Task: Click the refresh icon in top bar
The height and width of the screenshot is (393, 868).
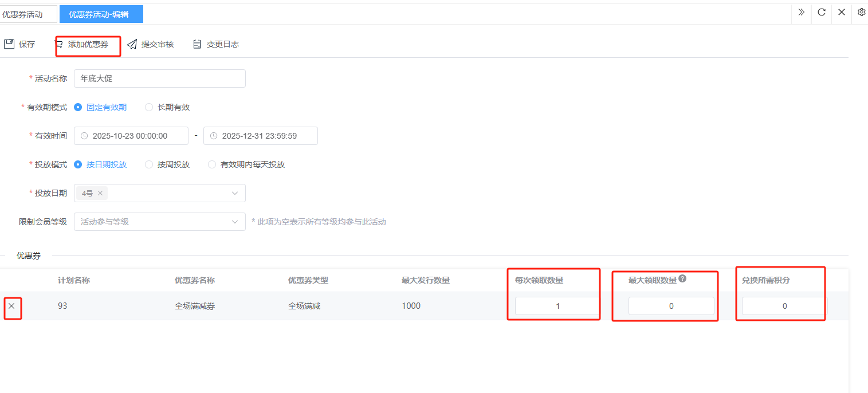Action: (x=821, y=12)
